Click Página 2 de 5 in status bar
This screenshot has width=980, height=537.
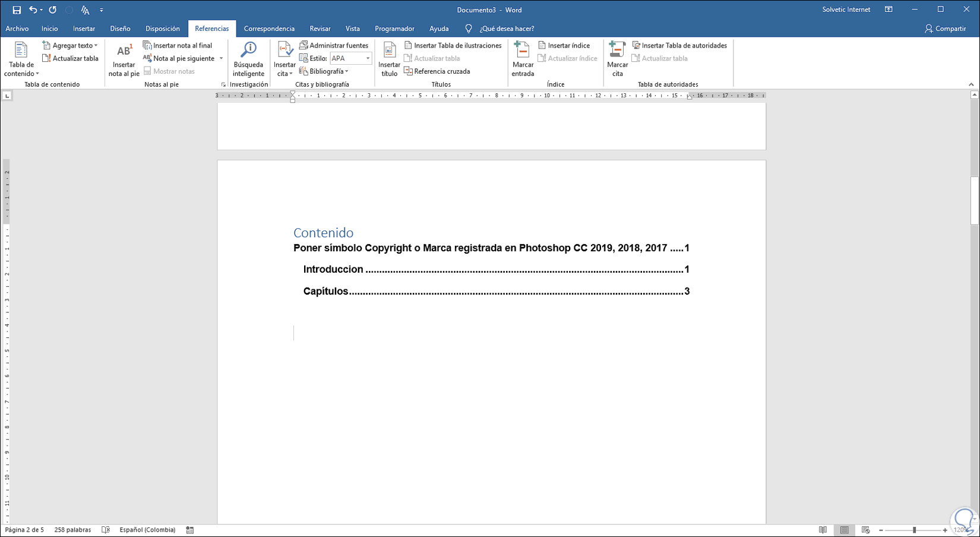24,530
